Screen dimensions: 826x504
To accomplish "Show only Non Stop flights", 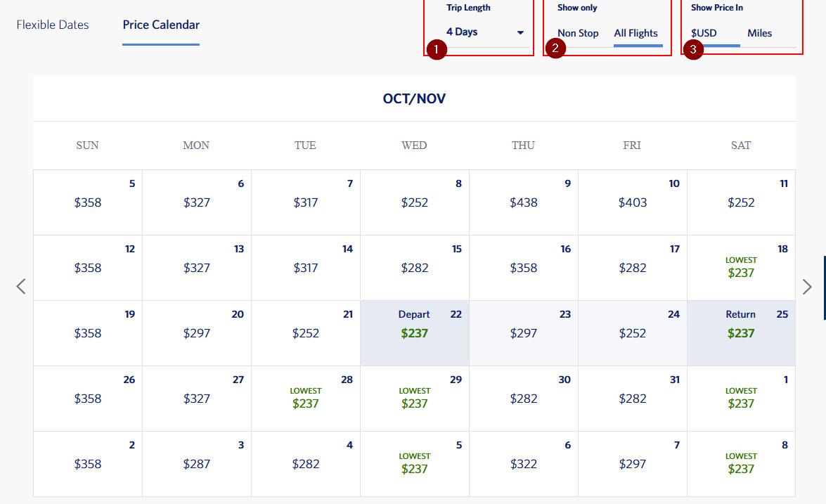I will (578, 33).
